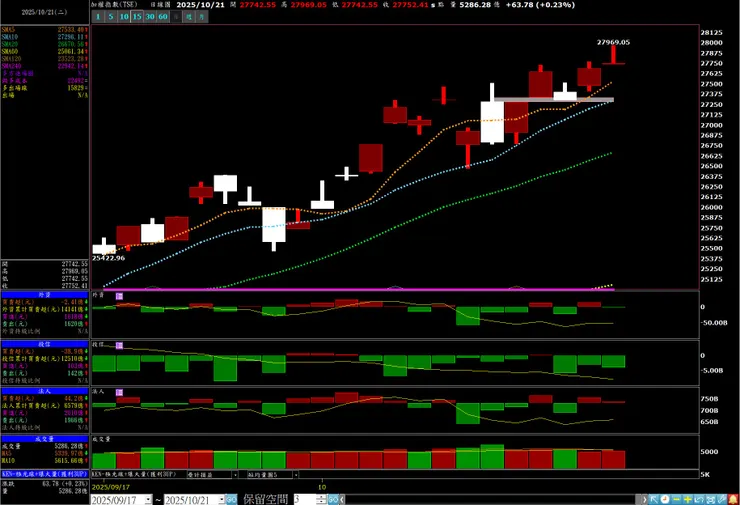Click the purple settings icon in 外資 panel
Screen dimensions: 740x505
[119, 296]
